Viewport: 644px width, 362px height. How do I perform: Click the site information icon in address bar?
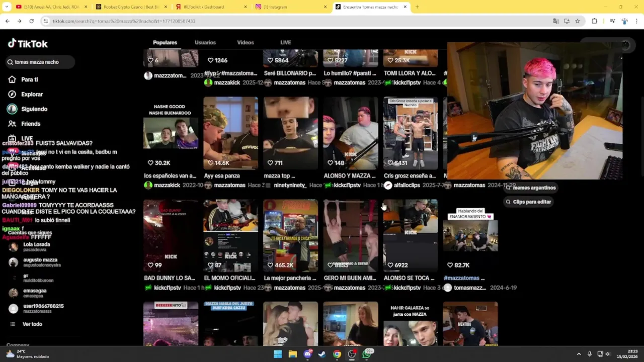[x=46, y=21]
